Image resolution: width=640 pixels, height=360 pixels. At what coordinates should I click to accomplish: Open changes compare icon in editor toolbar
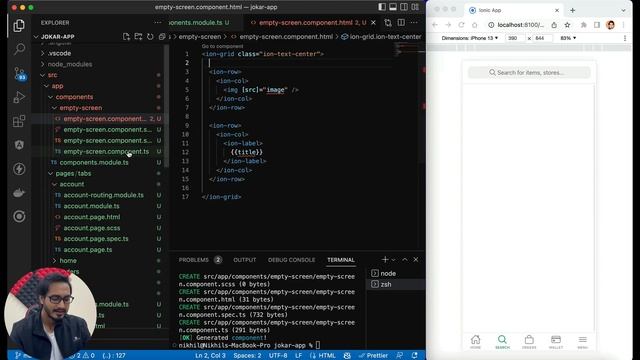(x=388, y=23)
